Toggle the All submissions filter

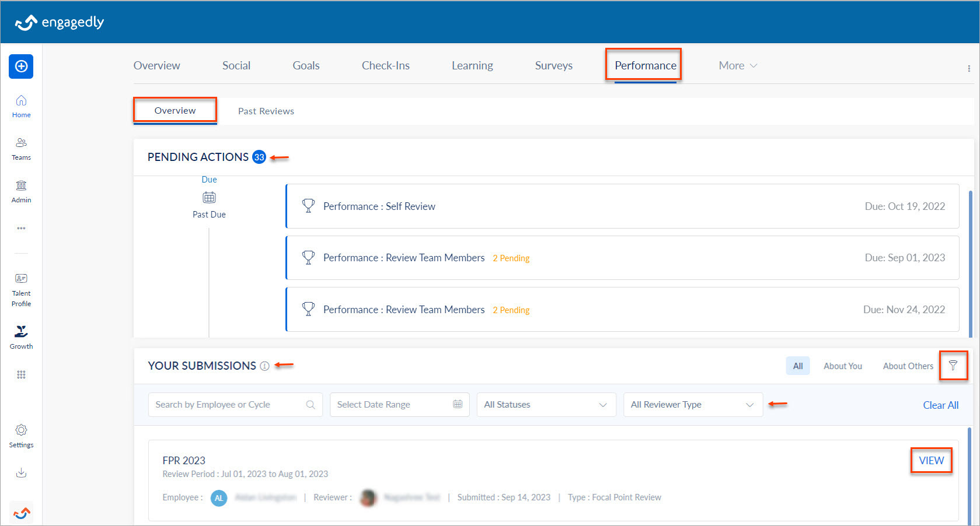797,366
